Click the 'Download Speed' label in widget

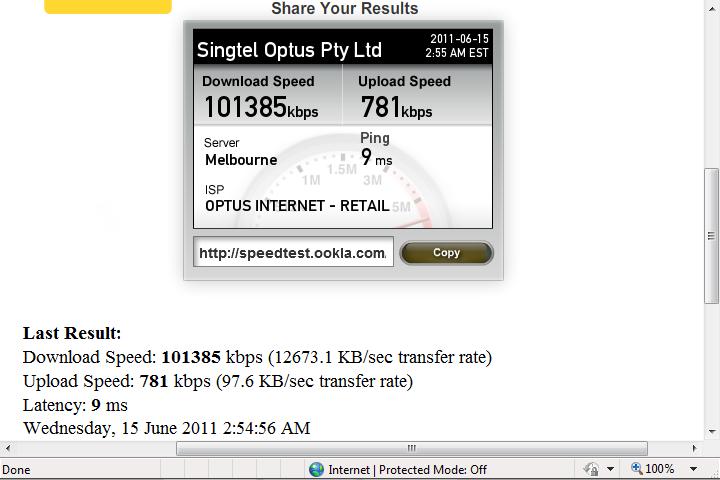(x=258, y=81)
